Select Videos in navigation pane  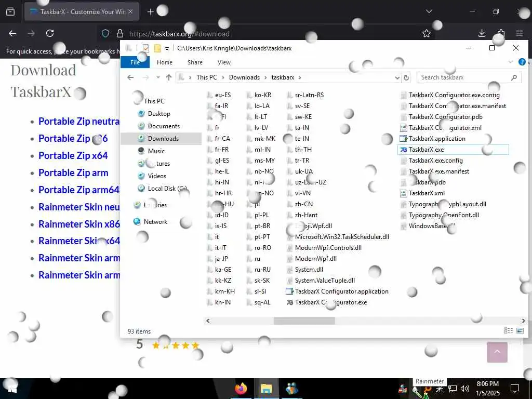pyautogui.click(x=157, y=176)
